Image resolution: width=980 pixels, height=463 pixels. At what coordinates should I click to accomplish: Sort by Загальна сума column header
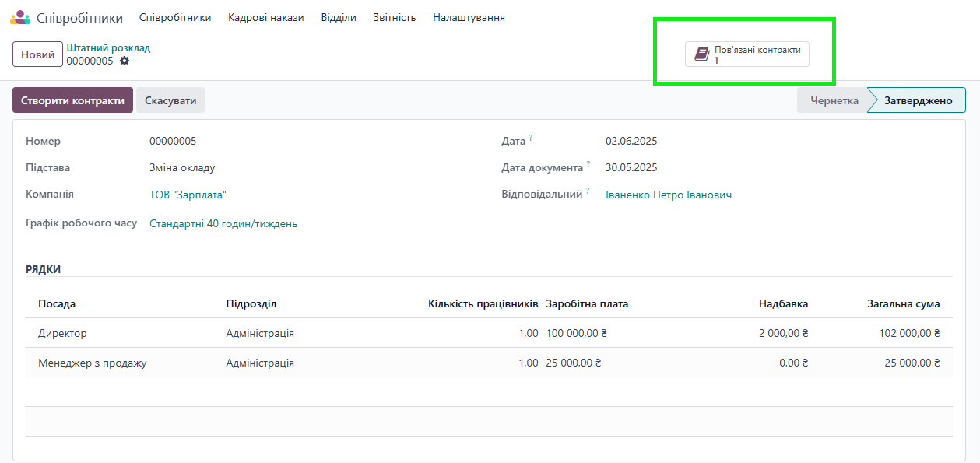[903, 303]
